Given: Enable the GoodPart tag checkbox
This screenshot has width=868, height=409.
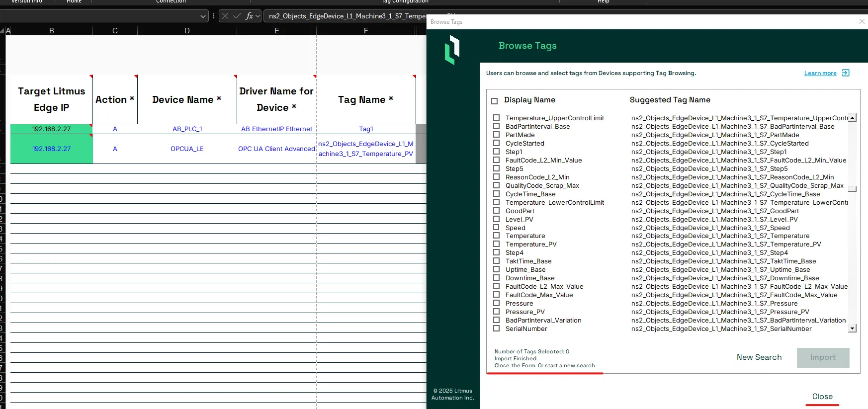Looking at the screenshot, I should pos(496,211).
